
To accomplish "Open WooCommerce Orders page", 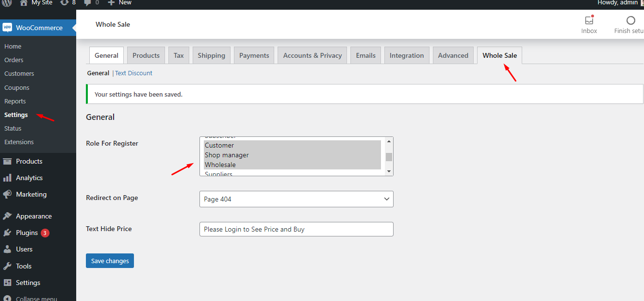I will 14,60.
